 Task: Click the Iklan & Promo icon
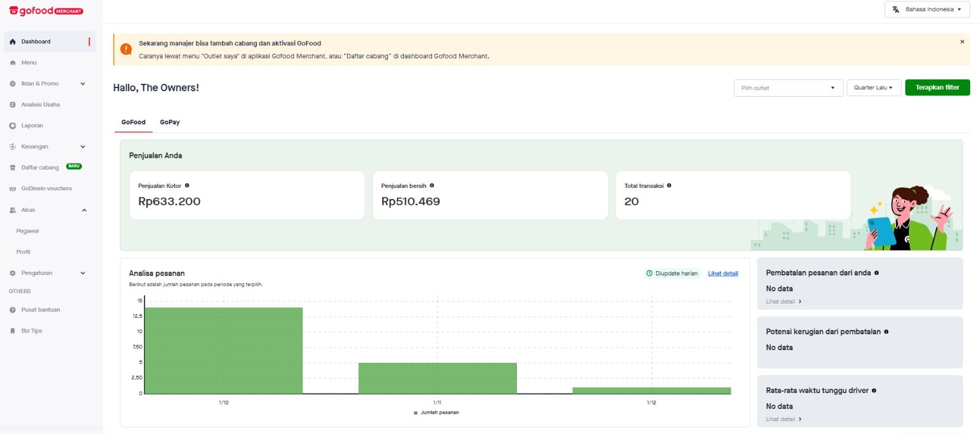coord(12,84)
